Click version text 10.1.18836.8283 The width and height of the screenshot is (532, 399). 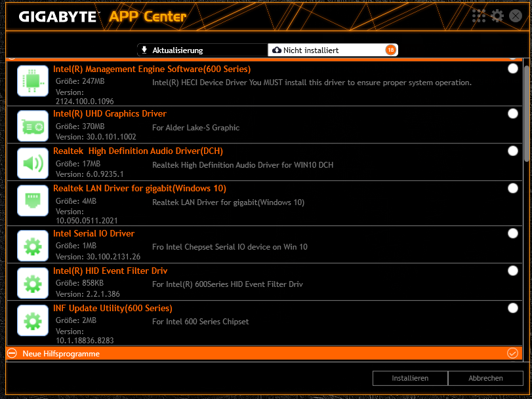pyautogui.click(x=85, y=340)
